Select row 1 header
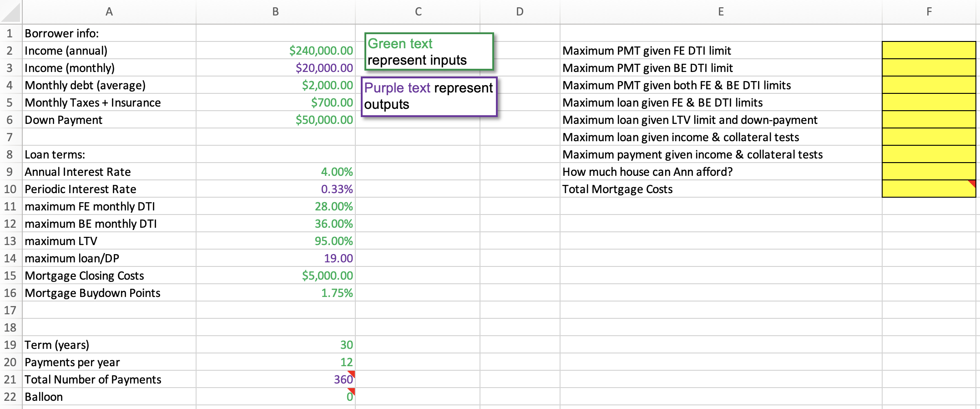 [10, 33]
